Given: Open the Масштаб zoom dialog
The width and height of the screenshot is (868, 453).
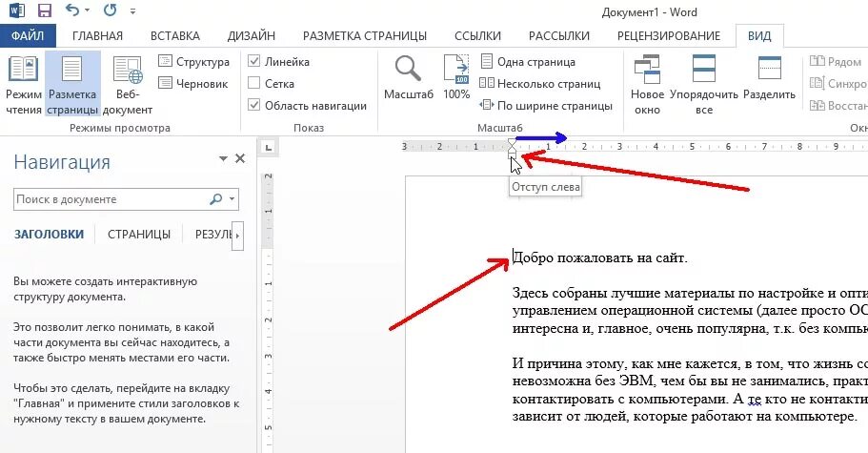Looking at the screenshot, I should (x=409, y=77).
